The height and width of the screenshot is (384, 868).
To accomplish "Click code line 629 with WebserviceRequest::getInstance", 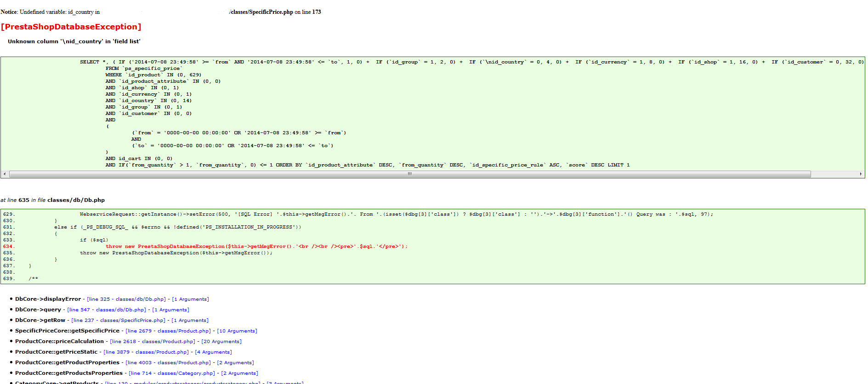I will 396,214.
